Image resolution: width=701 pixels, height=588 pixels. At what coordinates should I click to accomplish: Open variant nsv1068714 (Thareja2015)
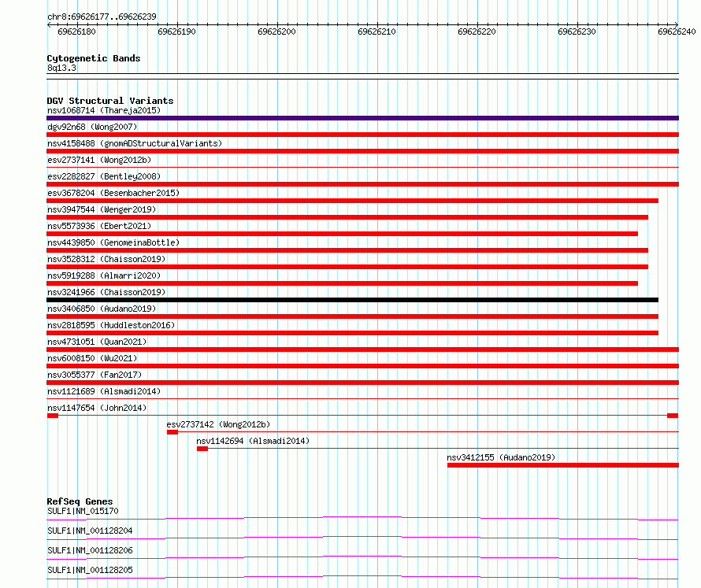[x=104, y=110]
